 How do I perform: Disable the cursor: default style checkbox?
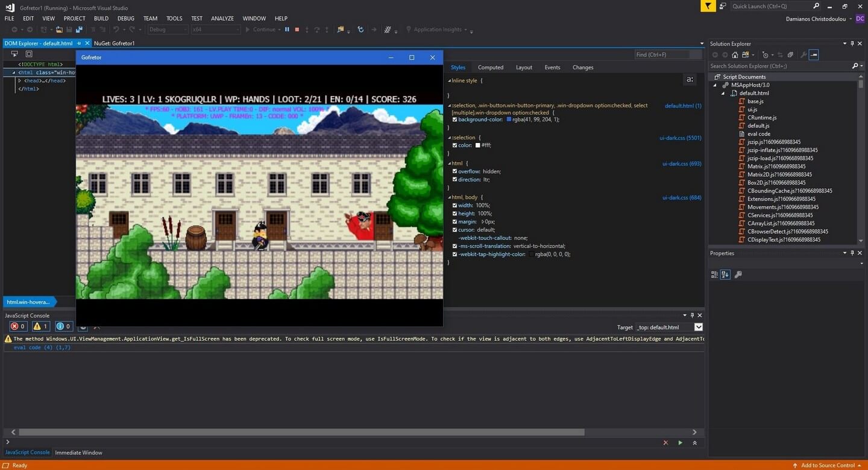[x=454, y=230]
